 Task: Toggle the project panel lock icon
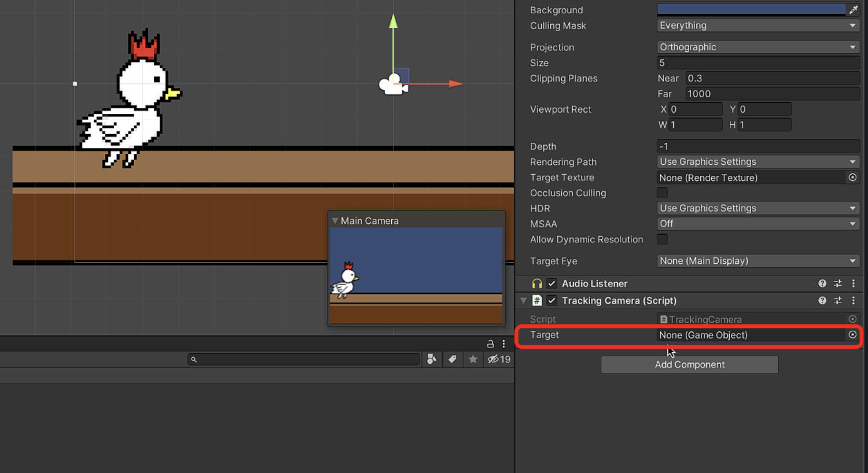[x=490, y=343]
